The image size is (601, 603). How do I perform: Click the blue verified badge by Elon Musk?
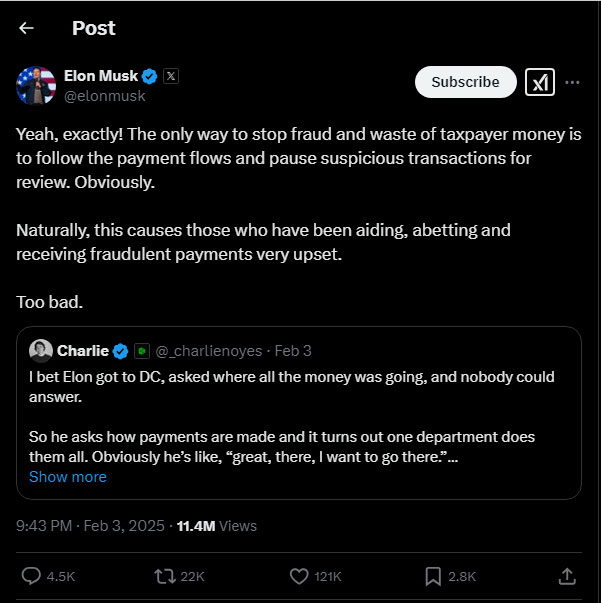(150, 76)
